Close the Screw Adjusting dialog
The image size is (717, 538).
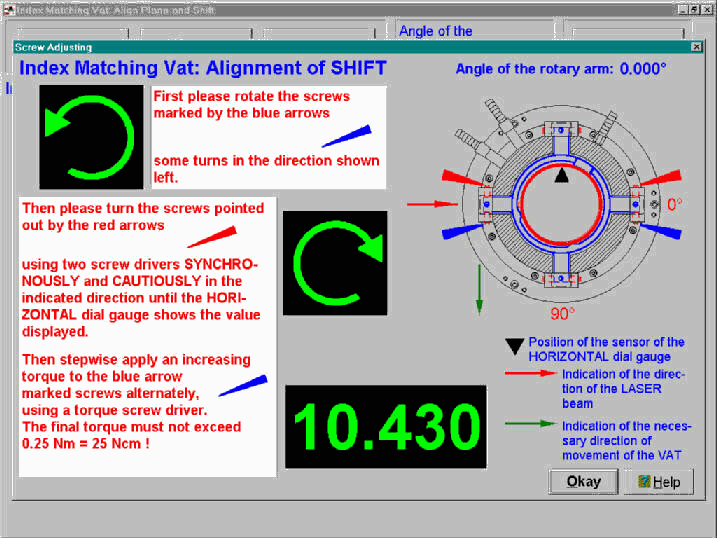pos(696,47)
